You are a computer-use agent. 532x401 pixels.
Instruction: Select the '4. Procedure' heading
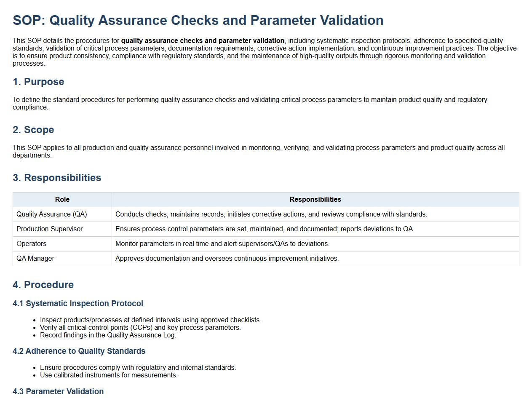43,285
